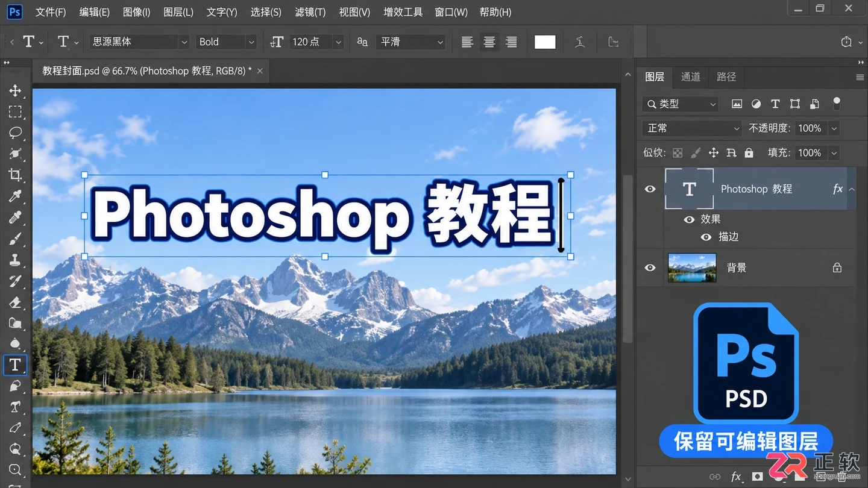
Task: Select the Clone Stamp tool
Action: (x=15, y=260)
